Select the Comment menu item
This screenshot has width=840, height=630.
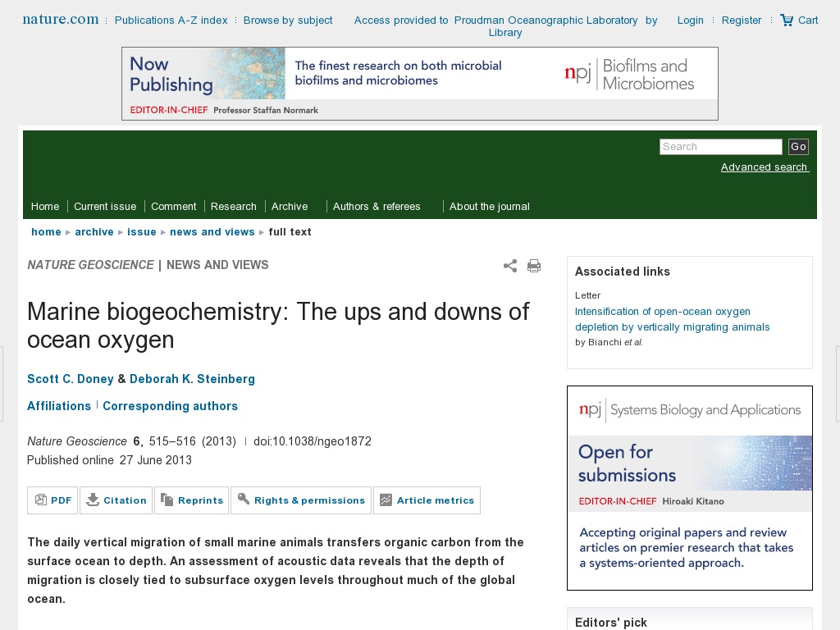coord(174,206)
